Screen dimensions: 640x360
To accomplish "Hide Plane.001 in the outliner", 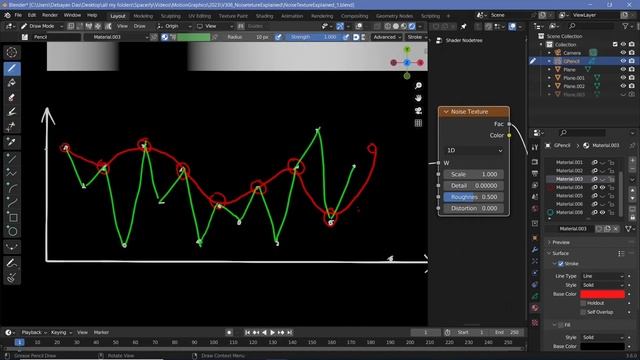I will (x=623, y=78).
